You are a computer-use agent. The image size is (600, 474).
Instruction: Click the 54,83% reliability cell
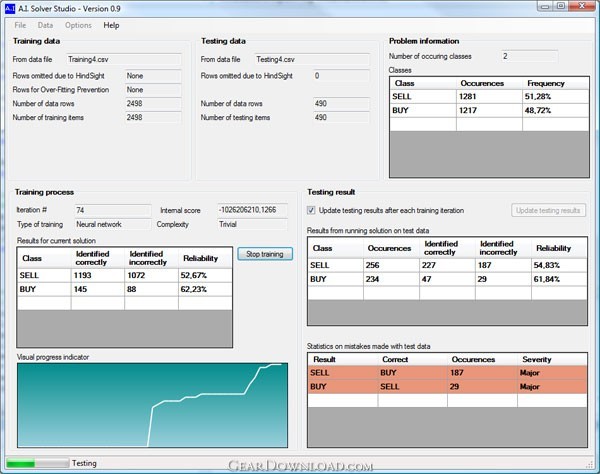point(559,265)
